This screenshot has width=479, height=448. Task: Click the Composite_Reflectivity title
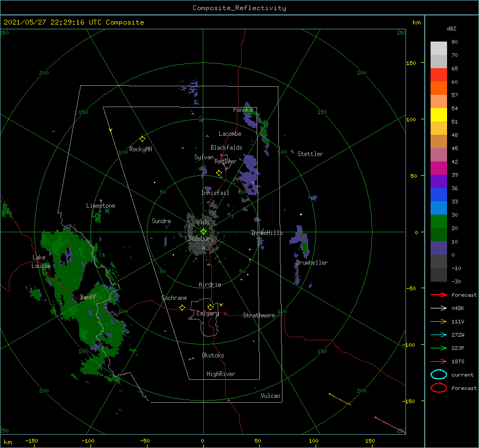coord(239,8)
